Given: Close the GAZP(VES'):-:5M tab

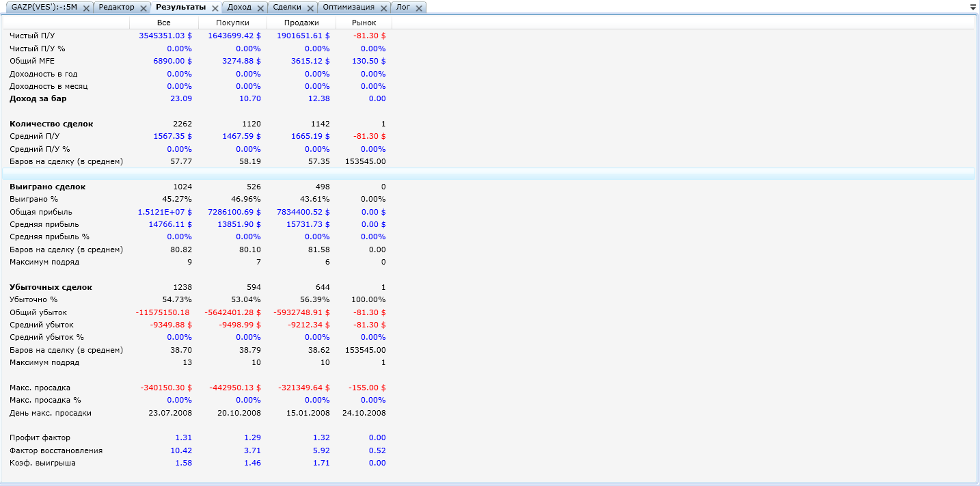Looking at the screenshot, I should 86,8.
